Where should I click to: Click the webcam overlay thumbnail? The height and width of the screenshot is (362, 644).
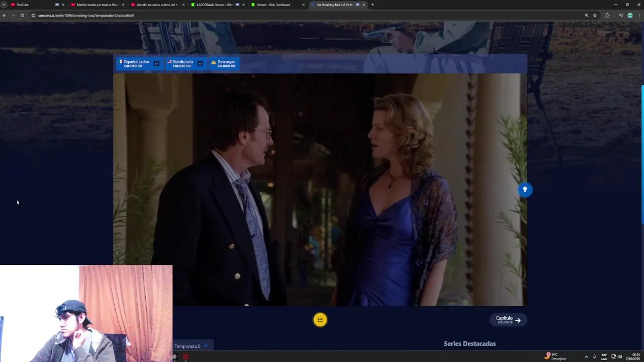tap(86, 313)
